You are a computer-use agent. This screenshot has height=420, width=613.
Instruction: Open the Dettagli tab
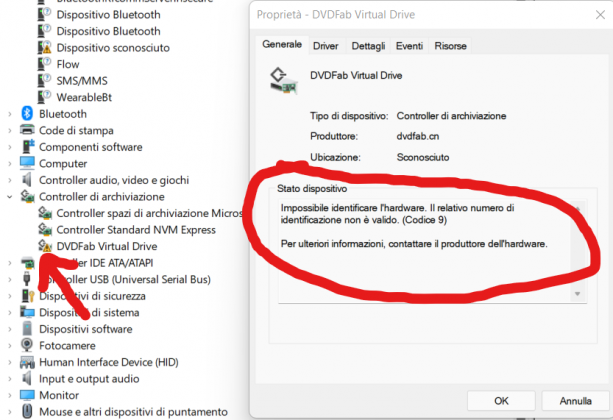(x=368, y=46)
